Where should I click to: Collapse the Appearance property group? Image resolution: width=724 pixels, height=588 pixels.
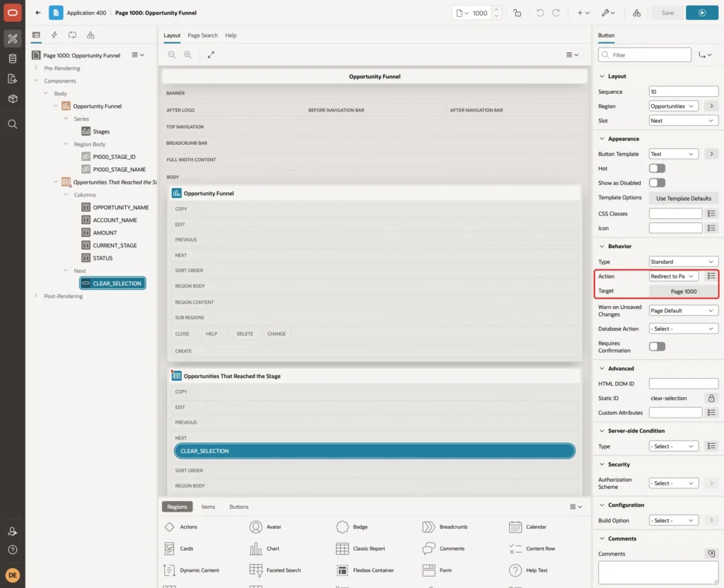coord(602,139)
